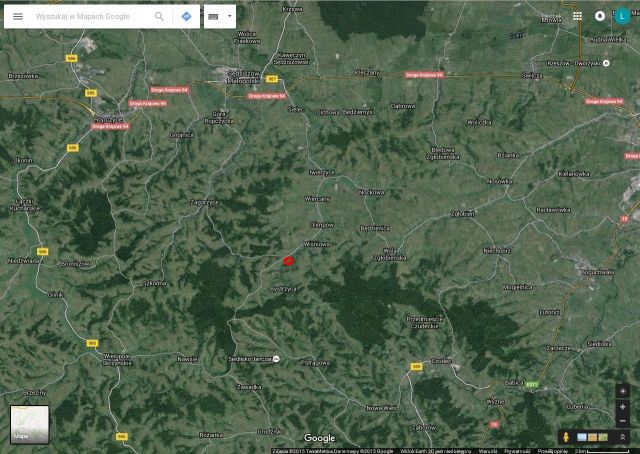Image resolution: width=640 pixels, height=454 pixels.
Task: Select the Pstrągowa label
Action: [316, 363]
